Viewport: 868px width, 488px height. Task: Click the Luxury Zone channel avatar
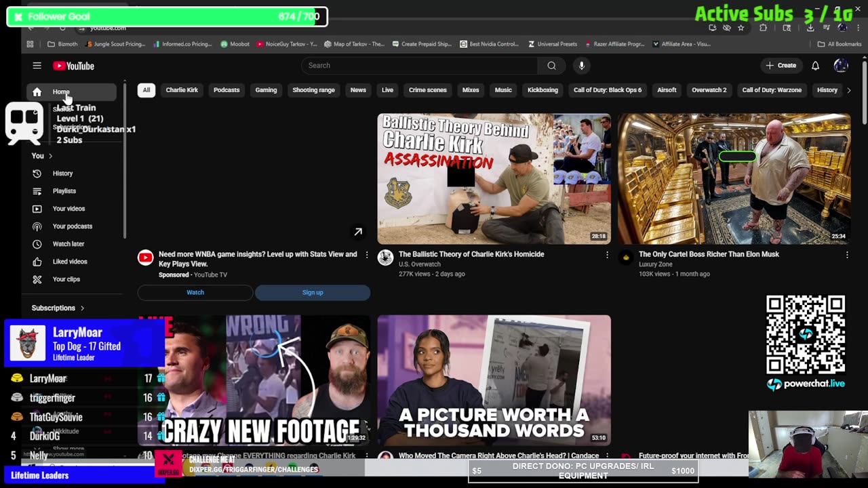pos(625,258)
